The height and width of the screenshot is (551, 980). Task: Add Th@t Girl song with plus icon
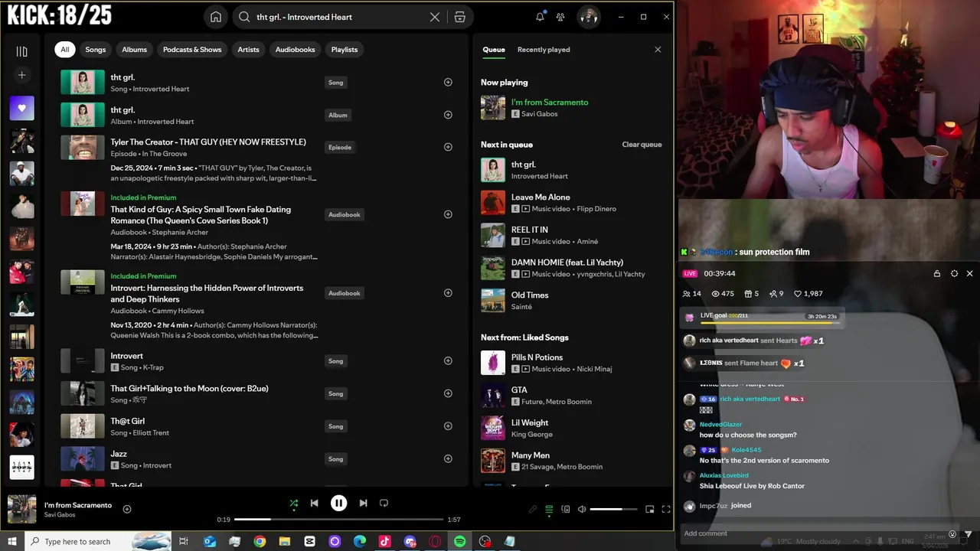click(x=448, y=425)
